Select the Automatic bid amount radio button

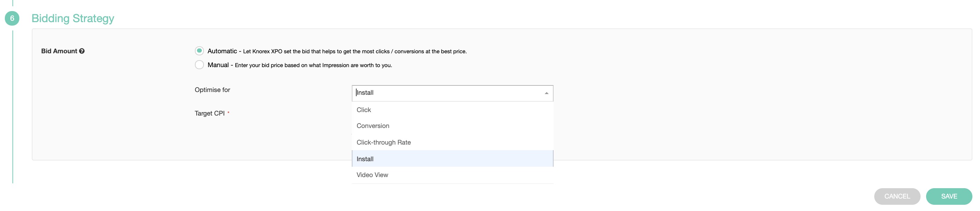coord(199,51)
